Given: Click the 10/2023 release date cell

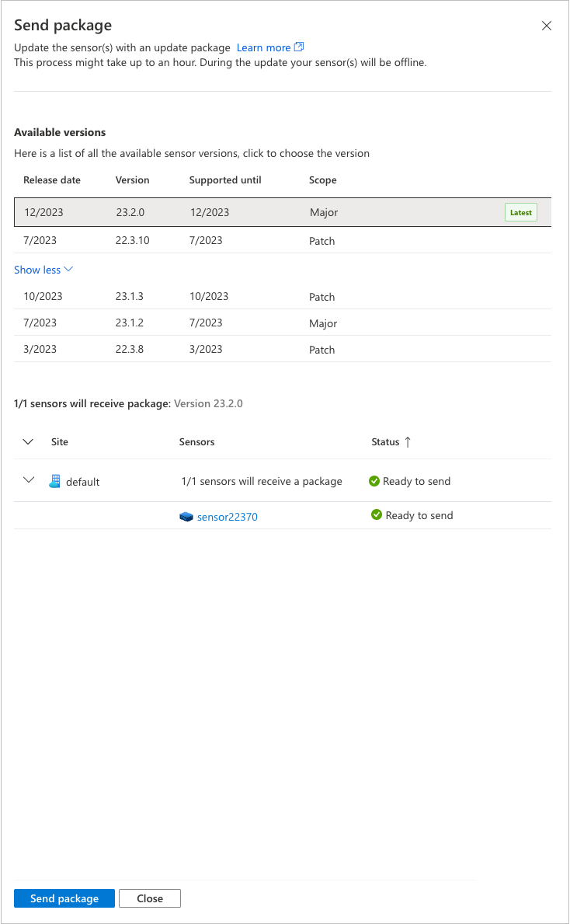Looking at the screenshot, I should point(43,296).
